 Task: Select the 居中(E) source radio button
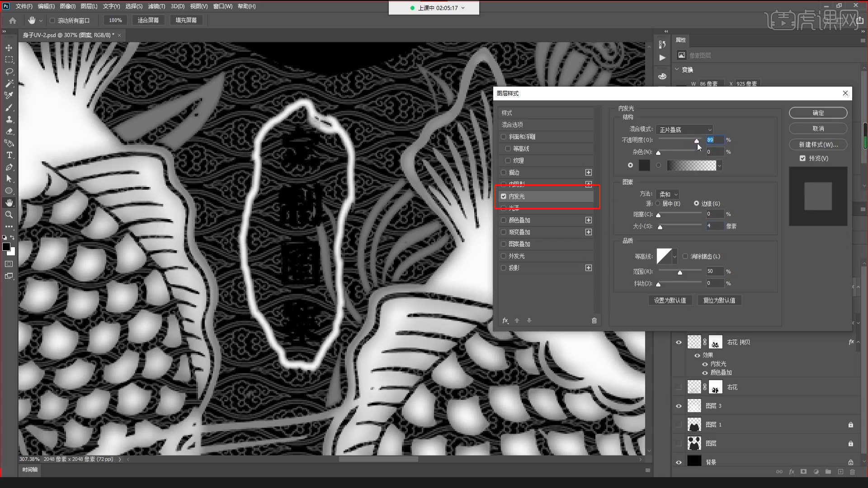[658, 203]
